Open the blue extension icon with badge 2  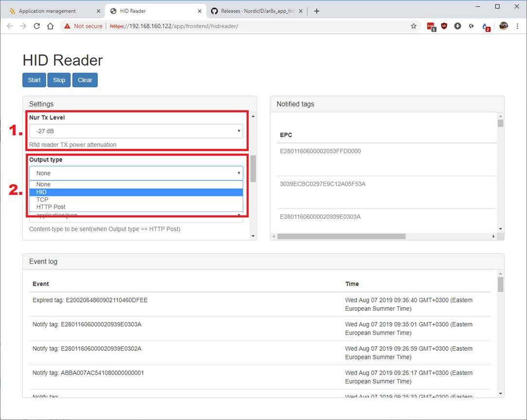(486, 27)
